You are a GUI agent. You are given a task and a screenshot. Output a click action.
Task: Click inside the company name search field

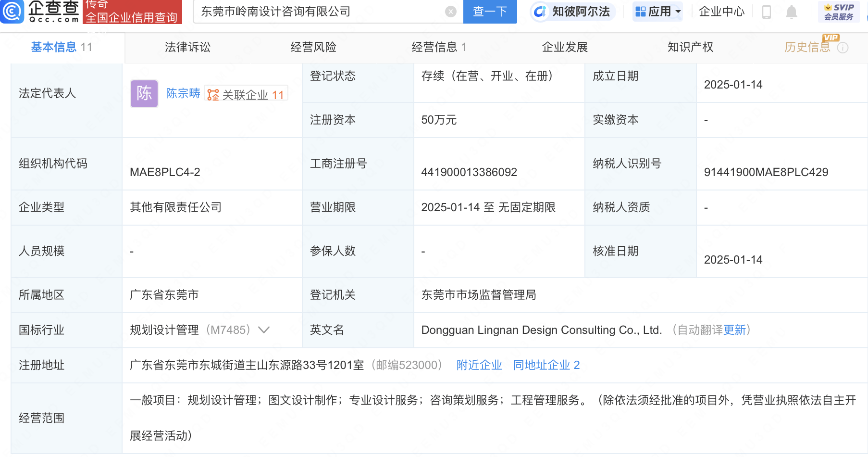click(x=312, y=12)
